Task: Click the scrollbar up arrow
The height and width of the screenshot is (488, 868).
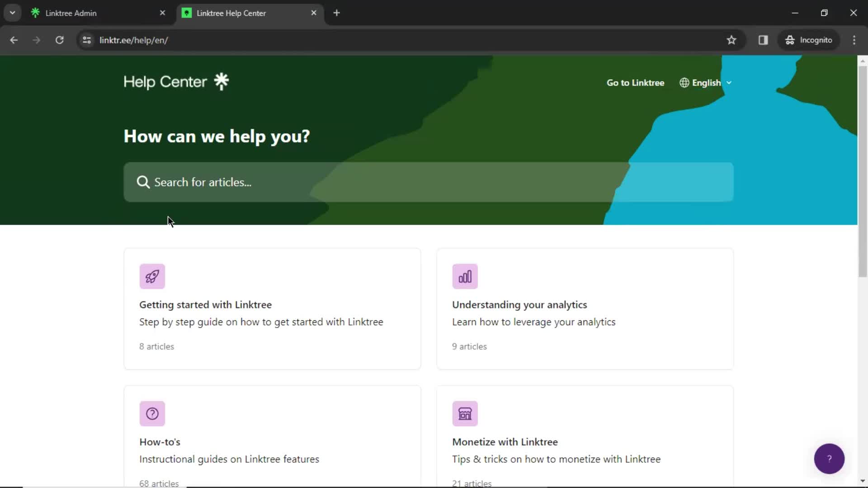Action: [x=863, y=61]
